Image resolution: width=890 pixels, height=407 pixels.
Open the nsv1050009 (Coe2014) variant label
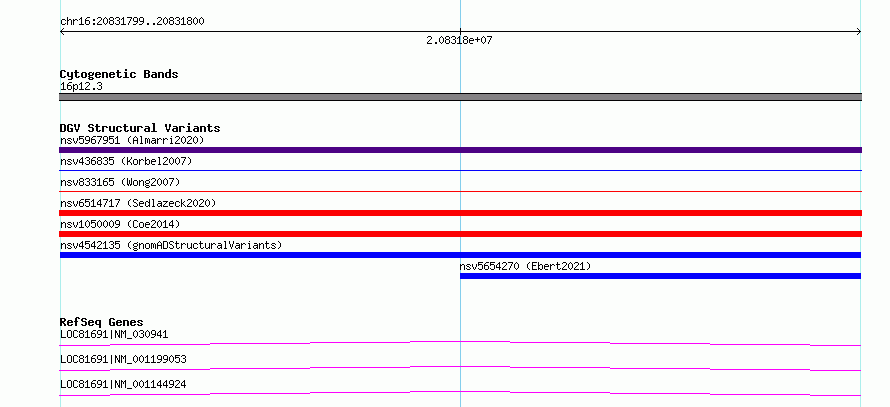click(120, 224)
